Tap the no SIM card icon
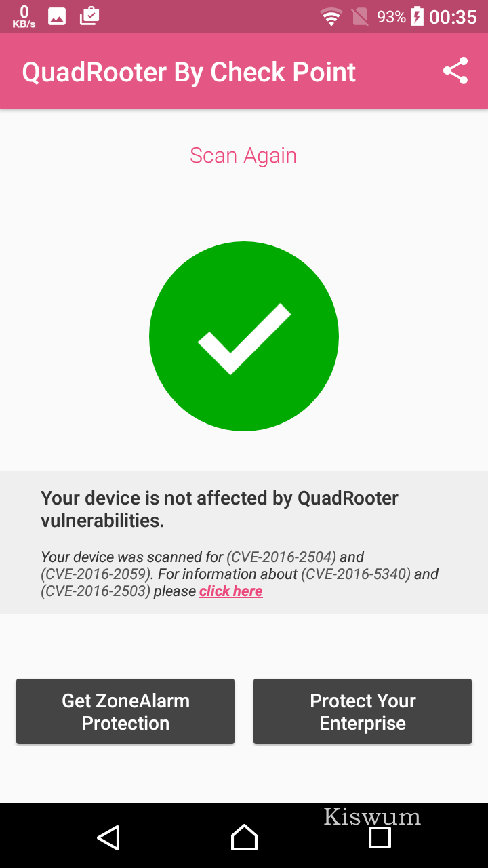Viewport: 488px width, 868px height. coord(361,17)
